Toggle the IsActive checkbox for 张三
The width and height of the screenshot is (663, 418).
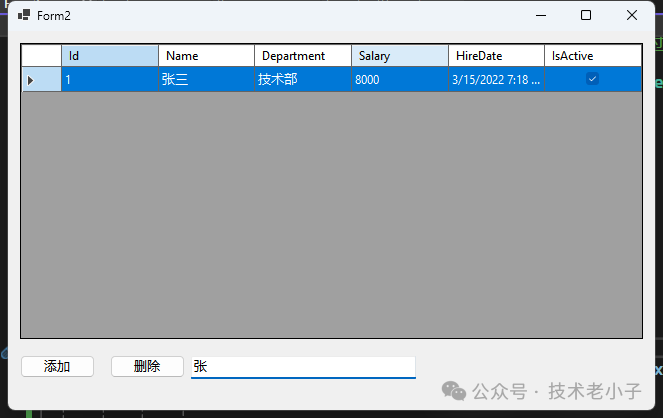592,79
